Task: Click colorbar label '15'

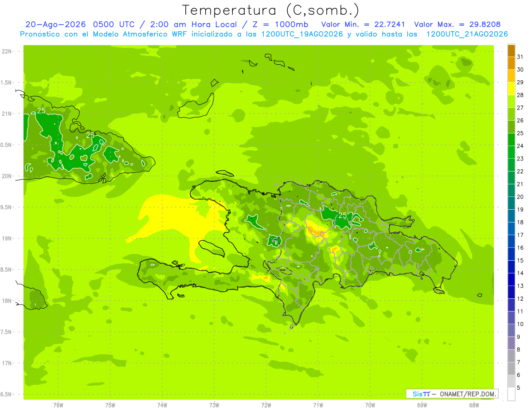Action: tap(520, 260)
